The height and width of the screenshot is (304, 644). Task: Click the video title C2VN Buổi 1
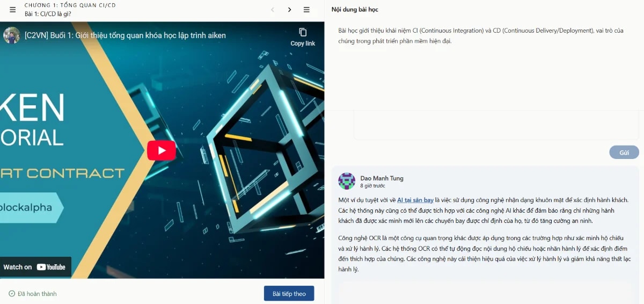(125, 35)
